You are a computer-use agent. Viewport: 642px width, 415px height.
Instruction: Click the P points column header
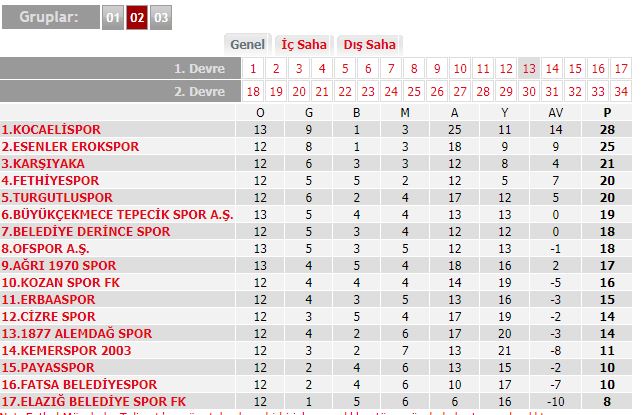click(607, 113)
